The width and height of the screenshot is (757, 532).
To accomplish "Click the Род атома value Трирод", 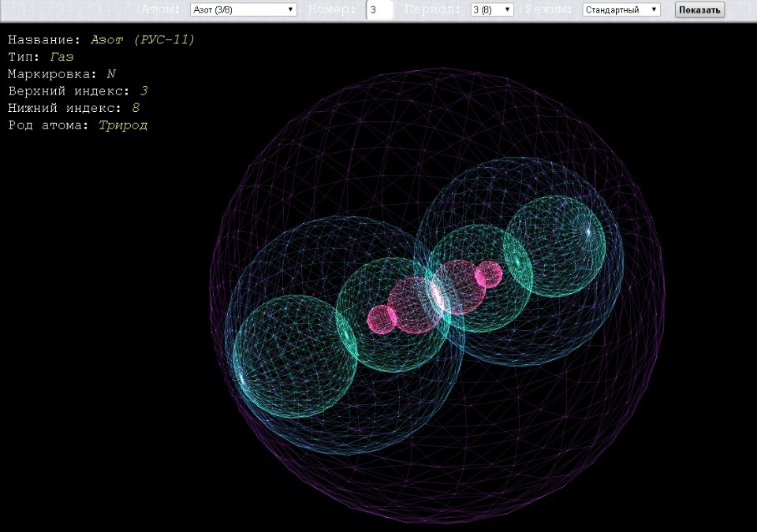I will pos(123,125).
